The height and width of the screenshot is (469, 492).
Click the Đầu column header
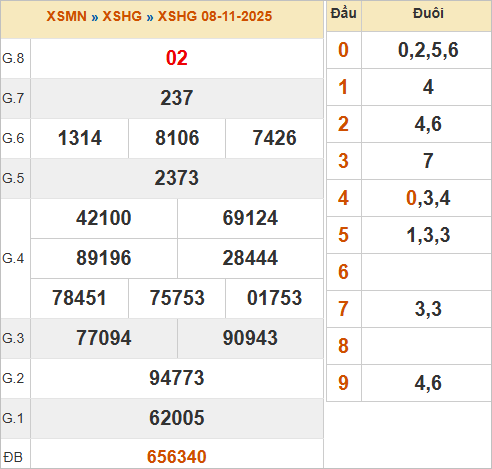tap(344, 13)
